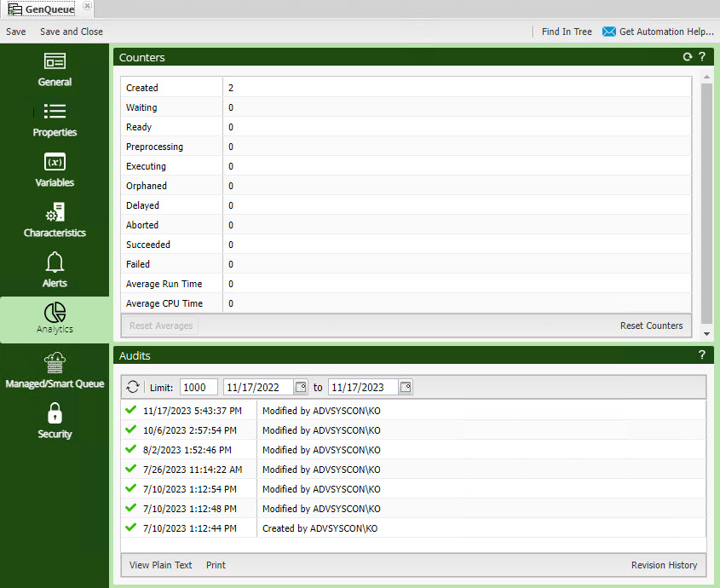Select the Average CPU Time row
This screenshot has width=720, height=588.
point(406,303)
